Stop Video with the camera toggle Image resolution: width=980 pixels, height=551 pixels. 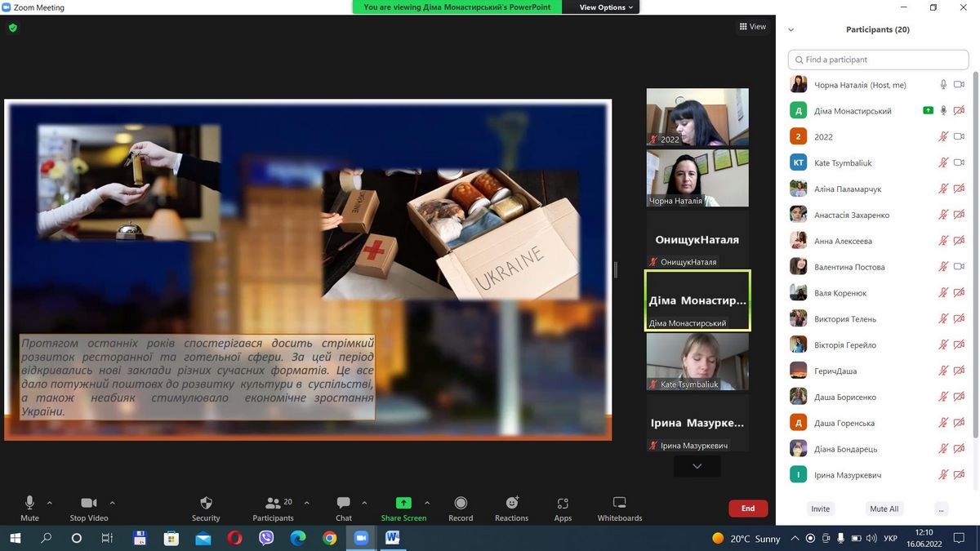(x=88, y=503)
